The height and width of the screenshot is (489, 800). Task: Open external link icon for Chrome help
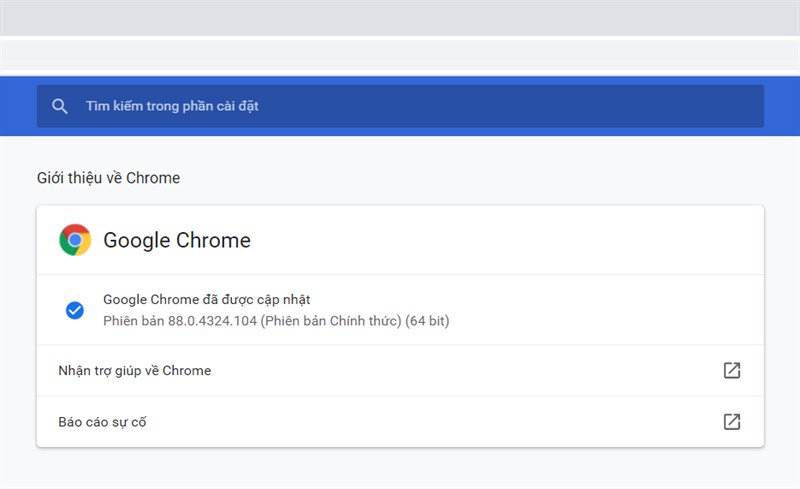coord(732,370)
